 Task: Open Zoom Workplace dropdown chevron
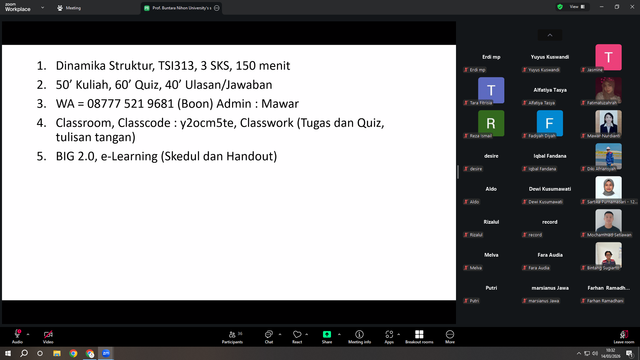(42, 7)
